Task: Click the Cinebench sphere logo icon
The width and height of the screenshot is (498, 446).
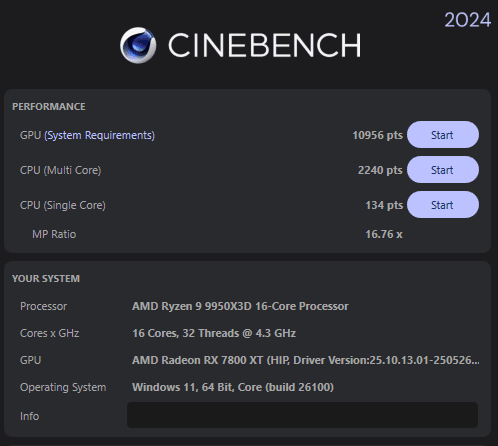Action: pyautogui.click(x=138, y=45)
